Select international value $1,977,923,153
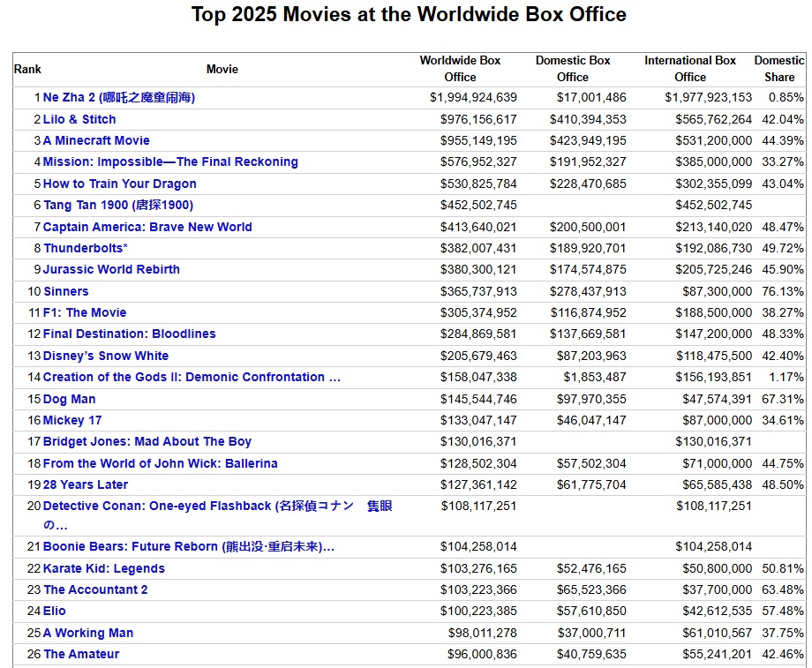This screenshot has height=668, width=812. click(709, 97)
